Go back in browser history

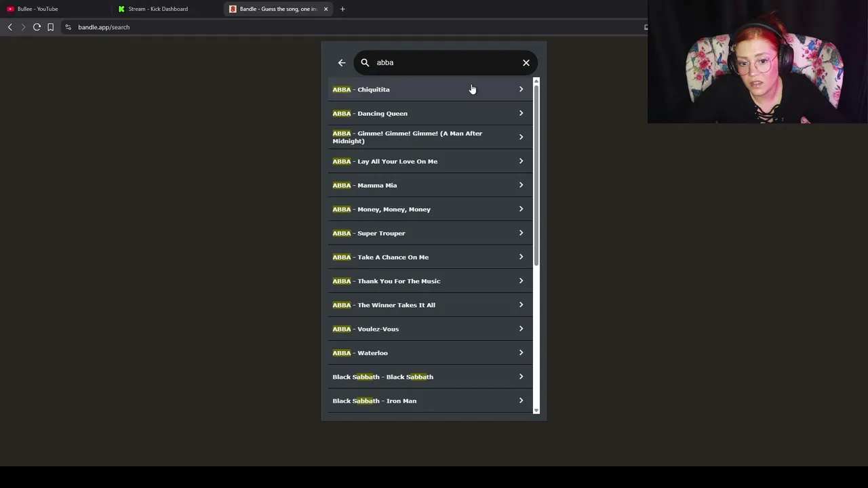point(9,27)
